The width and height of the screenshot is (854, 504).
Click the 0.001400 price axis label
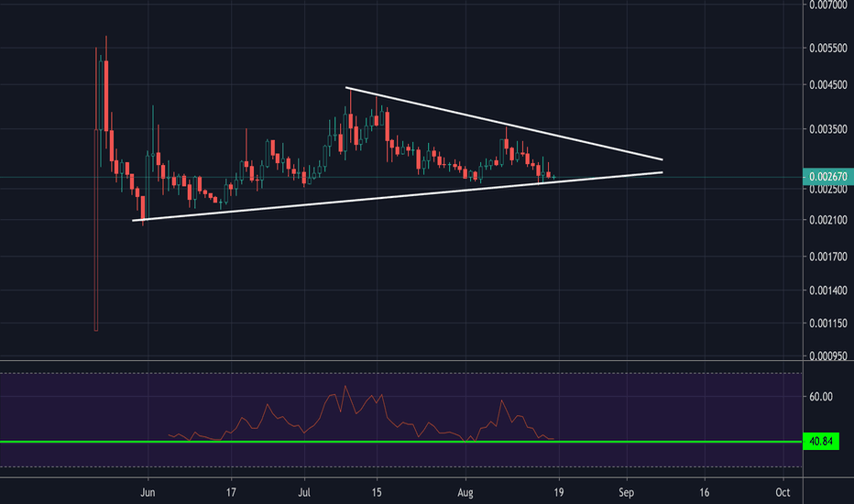pos(827,290)
